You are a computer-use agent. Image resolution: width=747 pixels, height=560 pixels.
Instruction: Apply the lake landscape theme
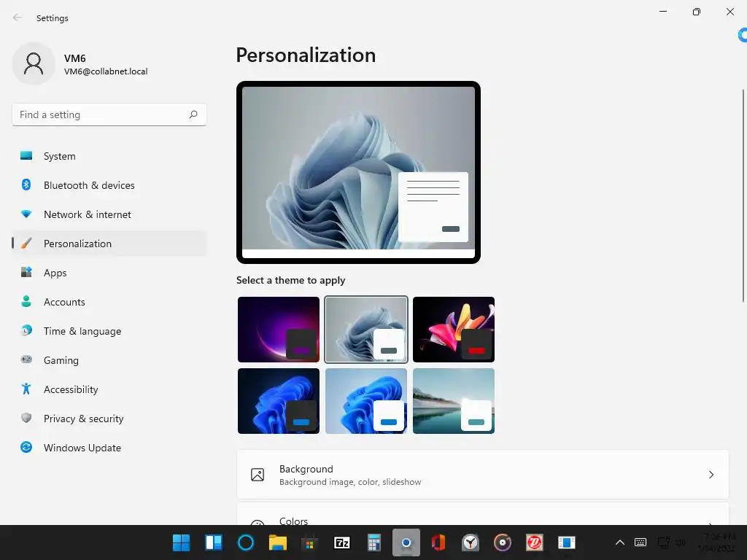pyautogui.click(x=454, y=401)
